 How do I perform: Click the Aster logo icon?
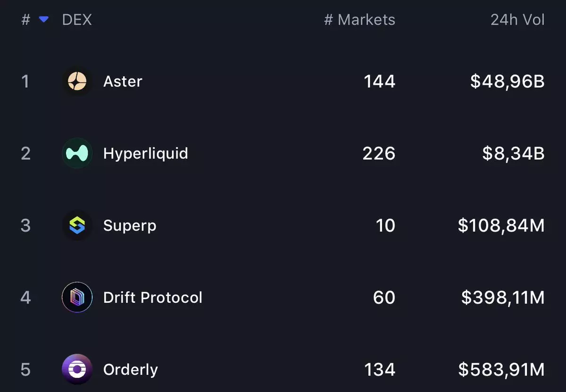(77, 82)
